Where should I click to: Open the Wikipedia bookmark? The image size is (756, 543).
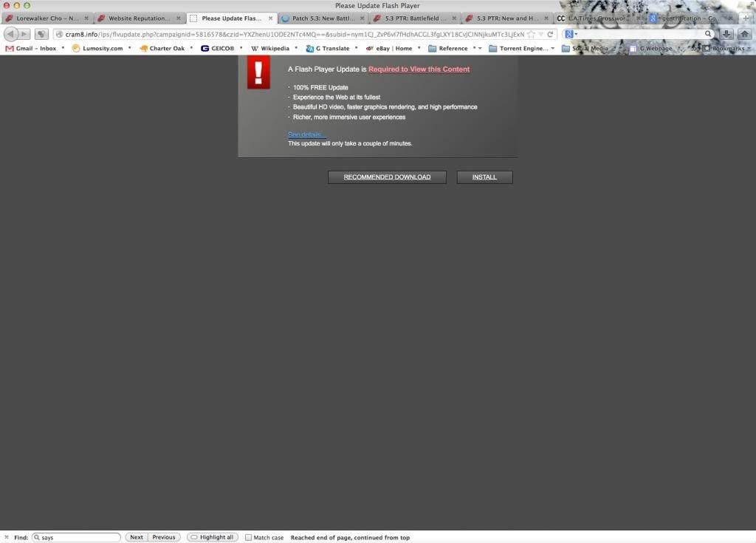coord(269,48)
